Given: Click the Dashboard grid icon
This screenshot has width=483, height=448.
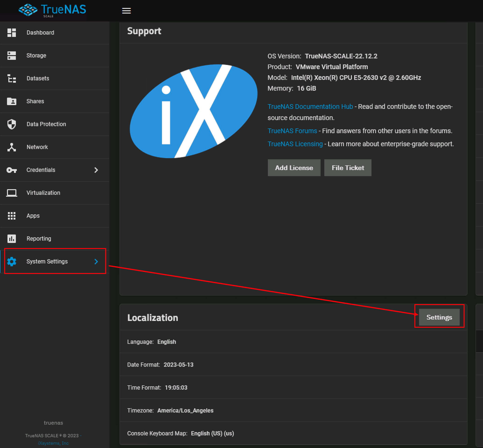Looking at the screenshot, I should [x=12, y=32].
